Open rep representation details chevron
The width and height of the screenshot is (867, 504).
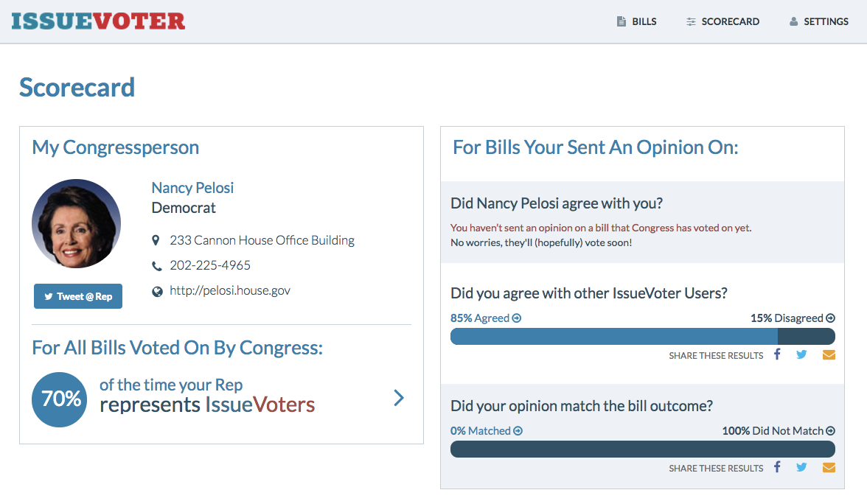[x=399, y=399]
